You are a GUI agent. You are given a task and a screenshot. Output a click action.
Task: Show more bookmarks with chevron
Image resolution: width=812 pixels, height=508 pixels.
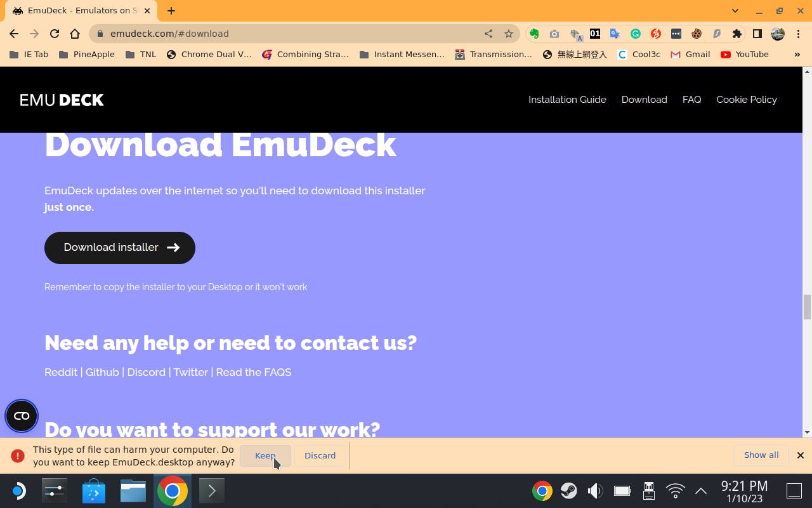797,55
